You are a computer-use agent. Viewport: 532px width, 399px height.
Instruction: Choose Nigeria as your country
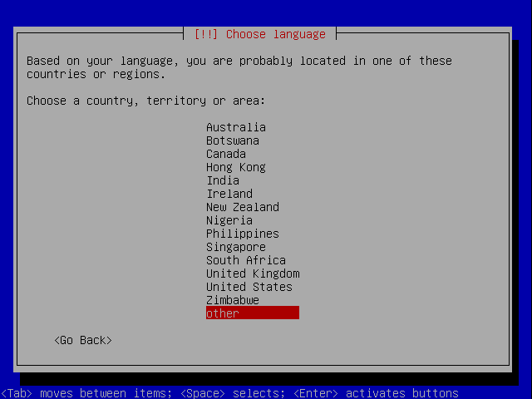(x=229, y=220)
